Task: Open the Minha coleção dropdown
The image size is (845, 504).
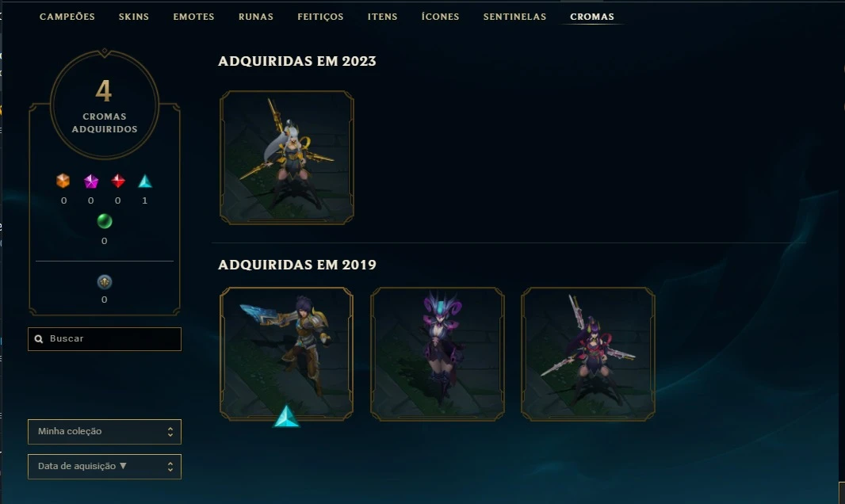Action: (x=105, y=432)
